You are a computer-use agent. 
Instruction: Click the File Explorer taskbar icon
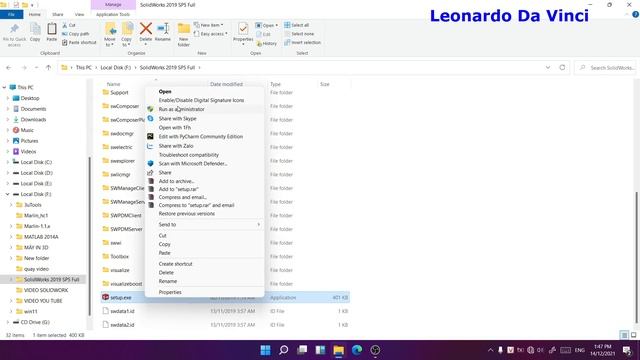[x=339, y=350]
